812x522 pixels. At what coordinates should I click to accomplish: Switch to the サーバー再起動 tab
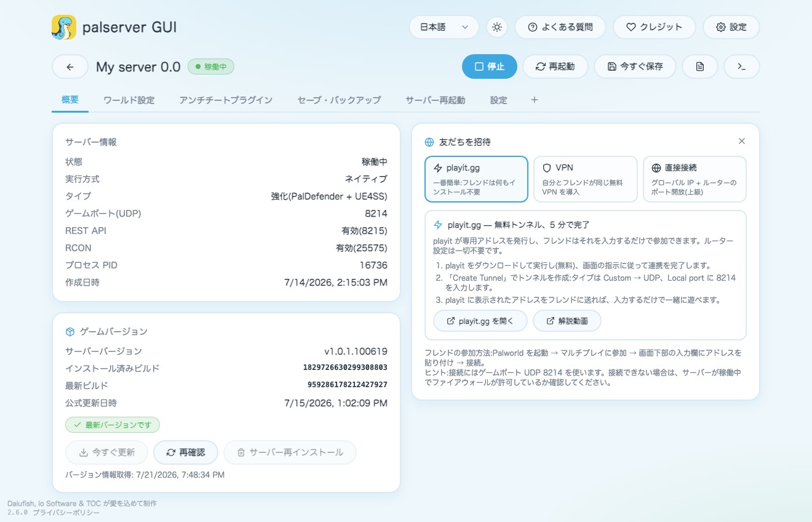tap(436, 100)
